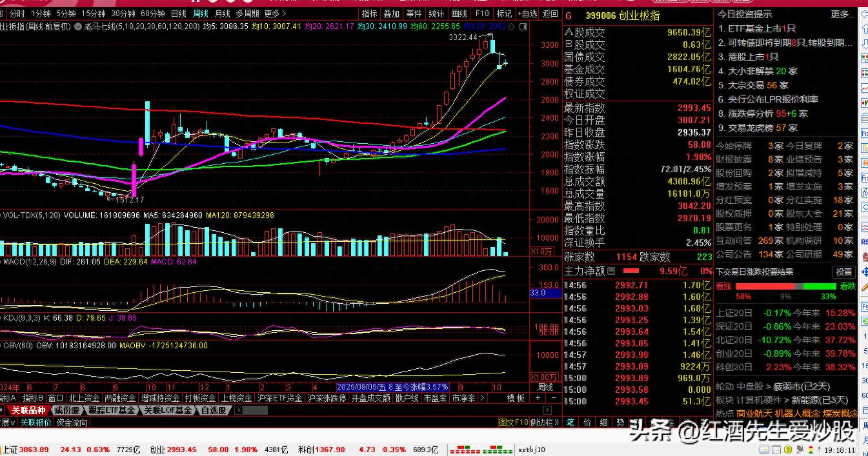Select the 60分钟 period tab
The height and width of the screenshot is (456, 868).
coord(153,14)
